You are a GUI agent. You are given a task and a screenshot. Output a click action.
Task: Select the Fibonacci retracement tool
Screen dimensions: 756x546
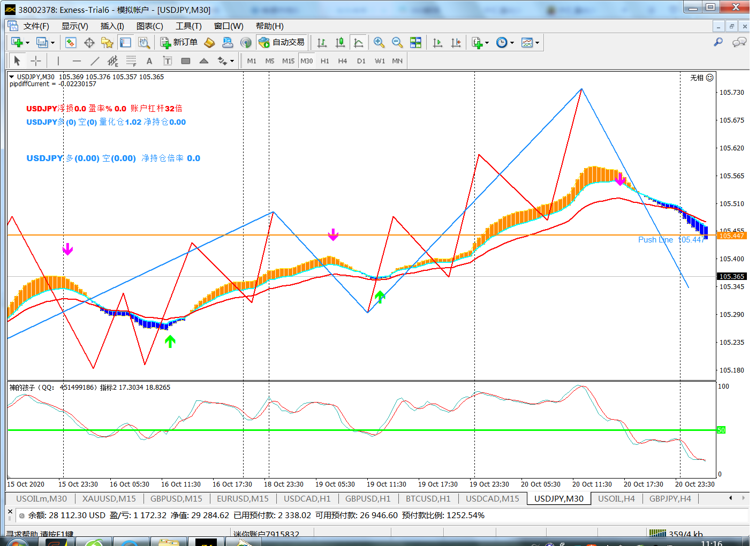[x=131, y=61]
